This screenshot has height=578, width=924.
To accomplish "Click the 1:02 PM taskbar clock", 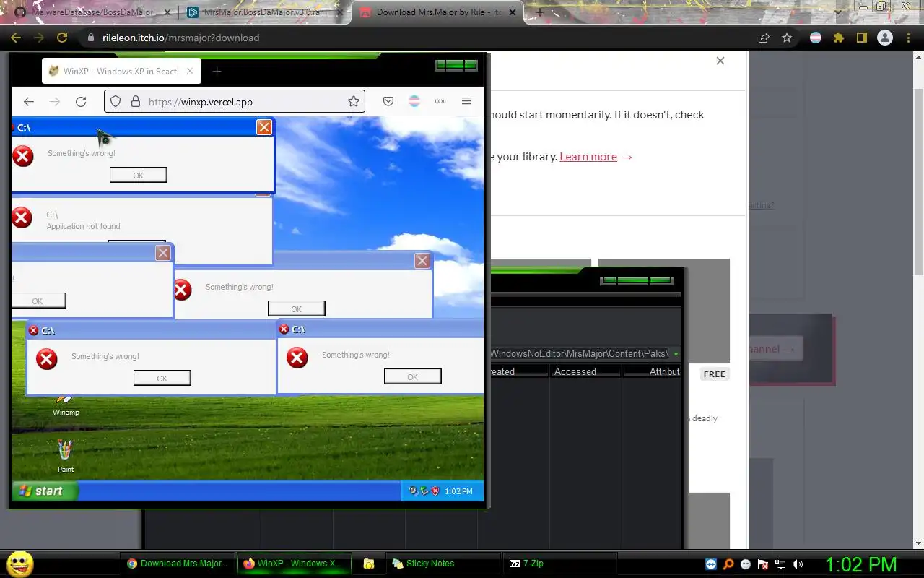I will pos(860,564).
